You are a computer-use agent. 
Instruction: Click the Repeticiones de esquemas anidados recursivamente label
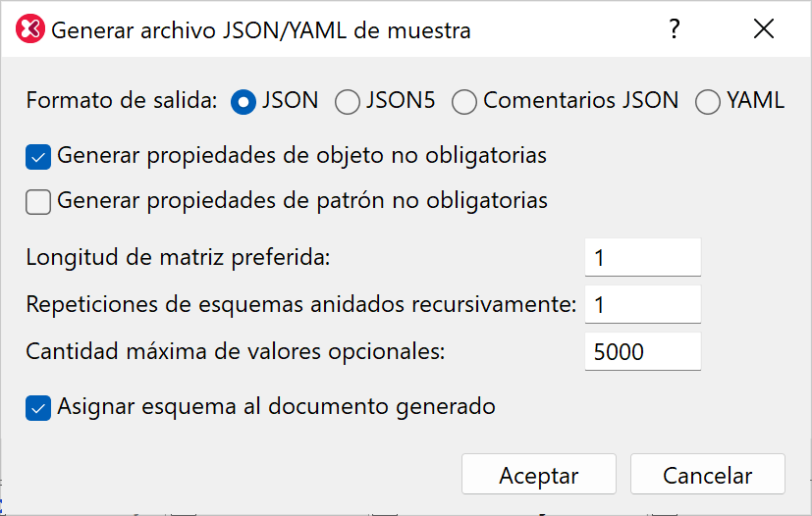[x=301, y=305]
